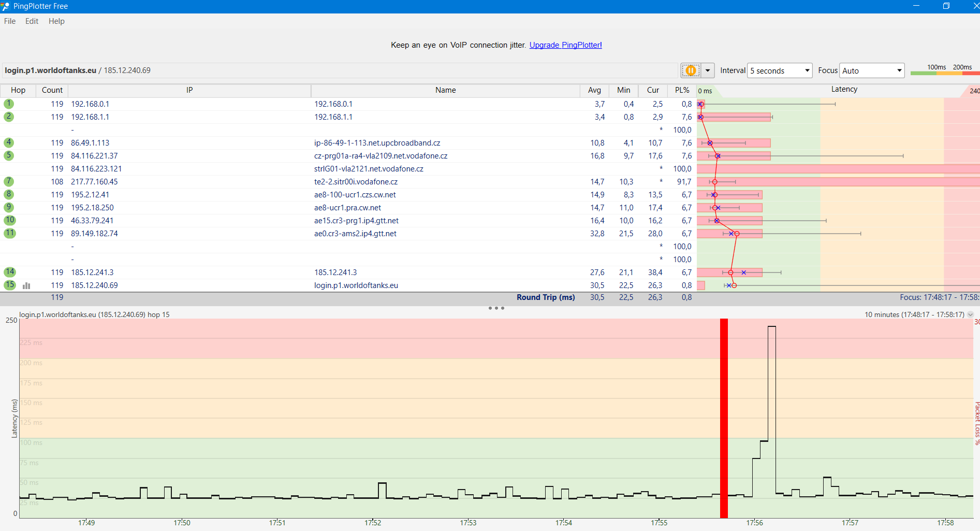Click the Min column header
Viewport: 980px width, 531px height.
623,90
